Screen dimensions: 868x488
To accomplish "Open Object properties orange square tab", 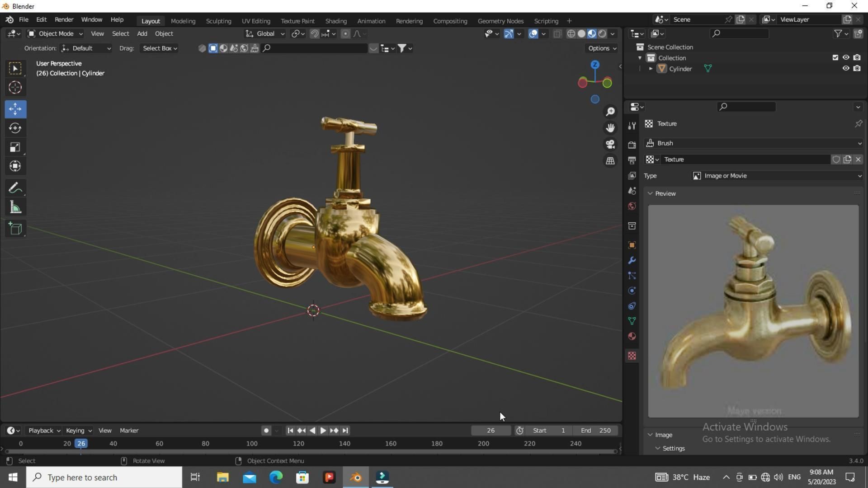I will (x=632, y=245).
